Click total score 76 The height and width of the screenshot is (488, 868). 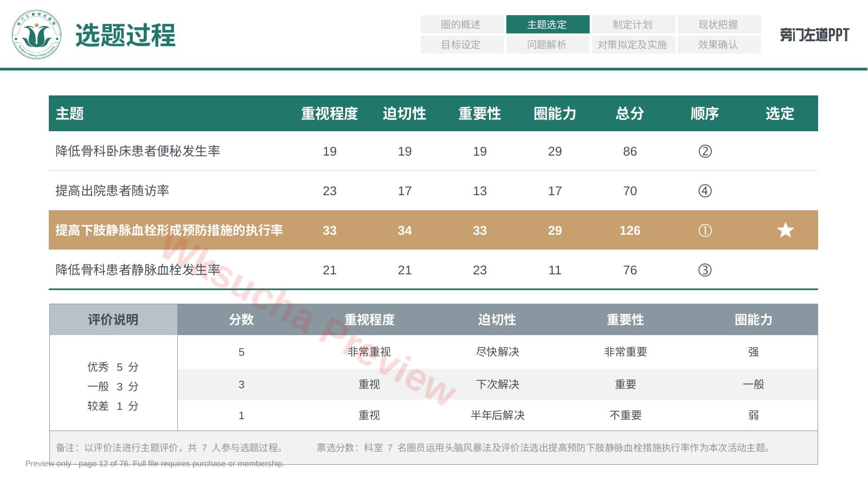[x=630, y=270]
